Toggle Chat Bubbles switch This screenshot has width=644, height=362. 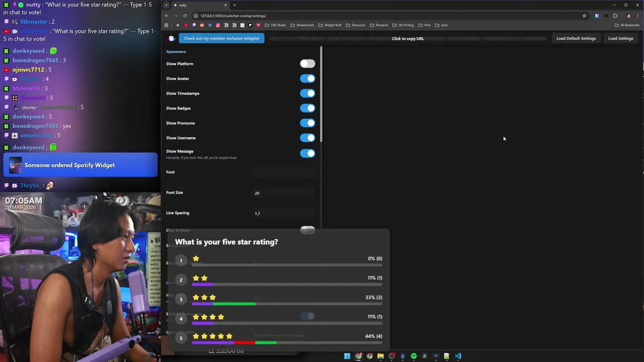[307, 230]
